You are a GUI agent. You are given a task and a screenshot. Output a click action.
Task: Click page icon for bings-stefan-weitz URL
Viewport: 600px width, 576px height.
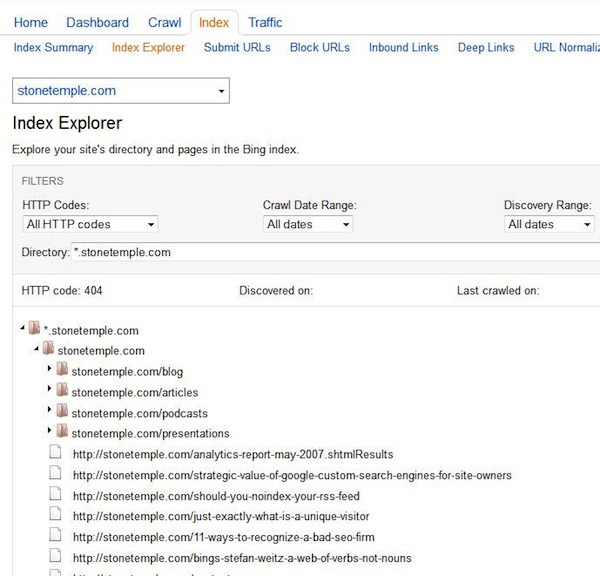[55, 555]
